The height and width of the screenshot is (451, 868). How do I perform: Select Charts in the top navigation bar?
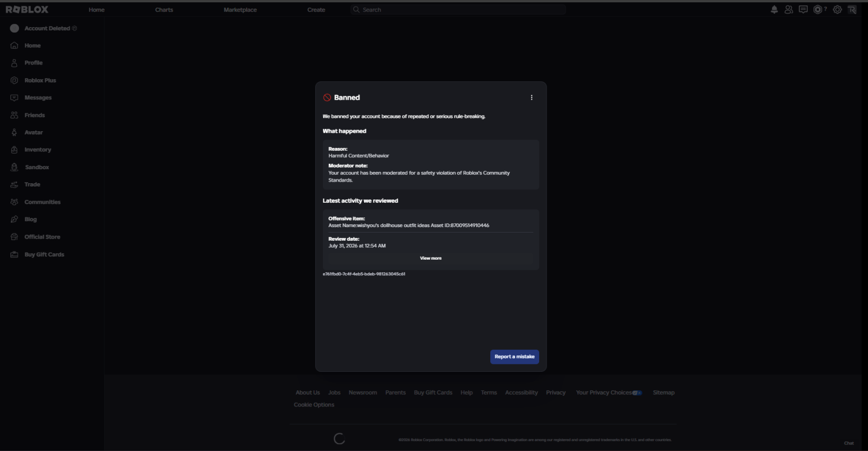(x=164, y=10)
